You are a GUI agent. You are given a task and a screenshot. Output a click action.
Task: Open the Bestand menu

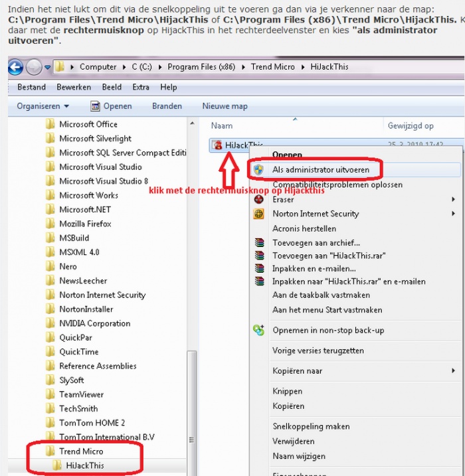pos(32,87)
